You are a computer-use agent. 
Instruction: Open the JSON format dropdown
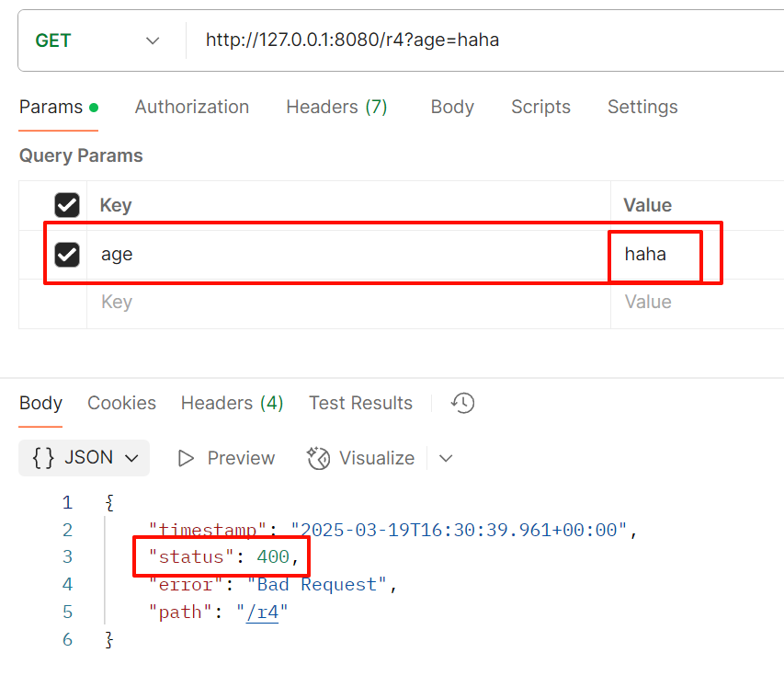pos(84,458)
